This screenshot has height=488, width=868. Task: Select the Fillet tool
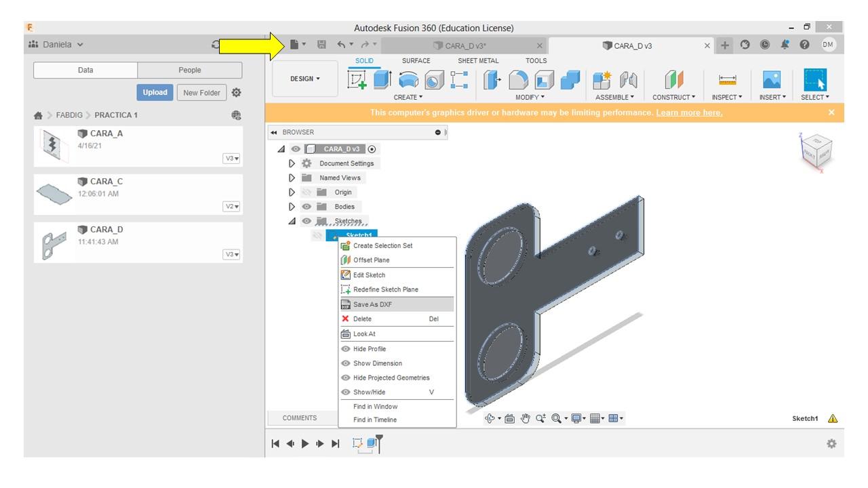(x=518, y=80)
